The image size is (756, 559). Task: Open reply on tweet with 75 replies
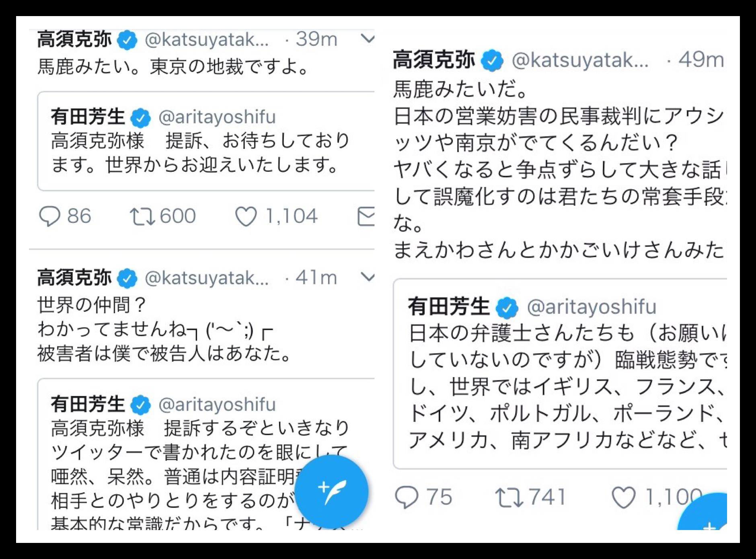tap(407, 497)
